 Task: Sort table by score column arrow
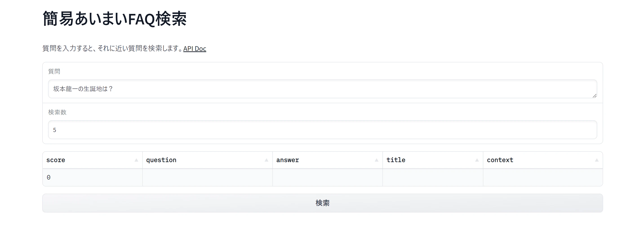[136, 160]
